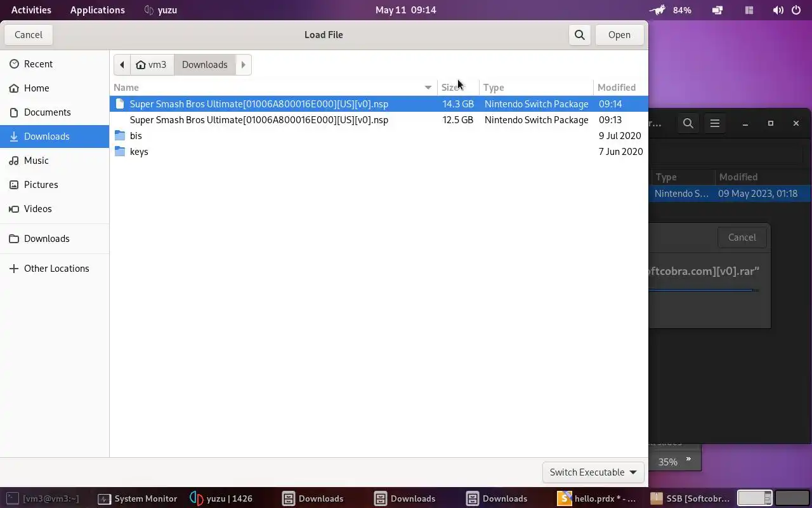This screenshot has width=812, height=508.
Task: Sort files by Type column
Action: [536, 88]
